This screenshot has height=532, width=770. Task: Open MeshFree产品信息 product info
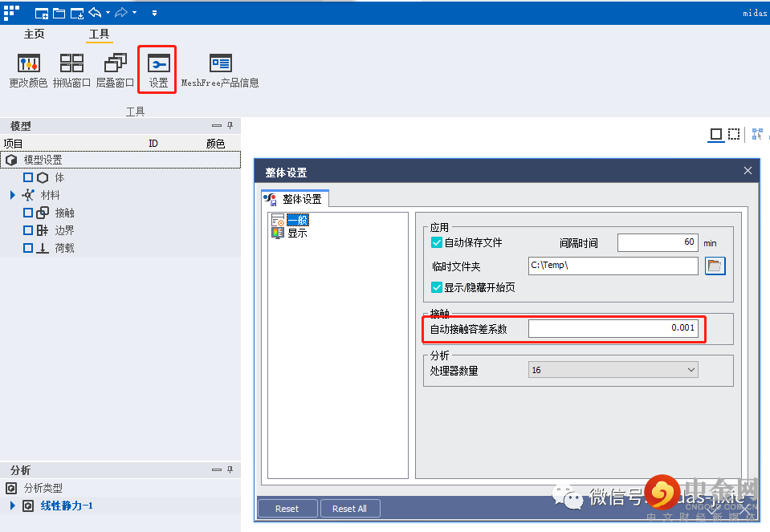coord(220,71)
